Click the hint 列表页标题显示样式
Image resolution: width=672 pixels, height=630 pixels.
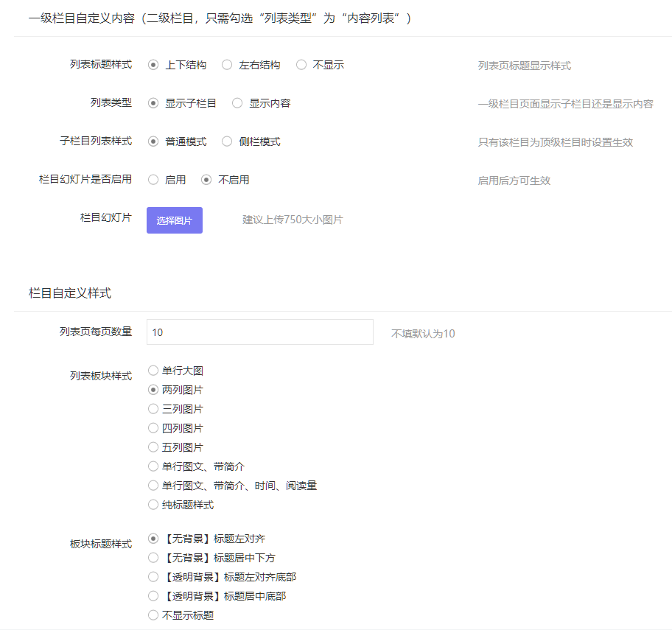click(x=524, y=66)
